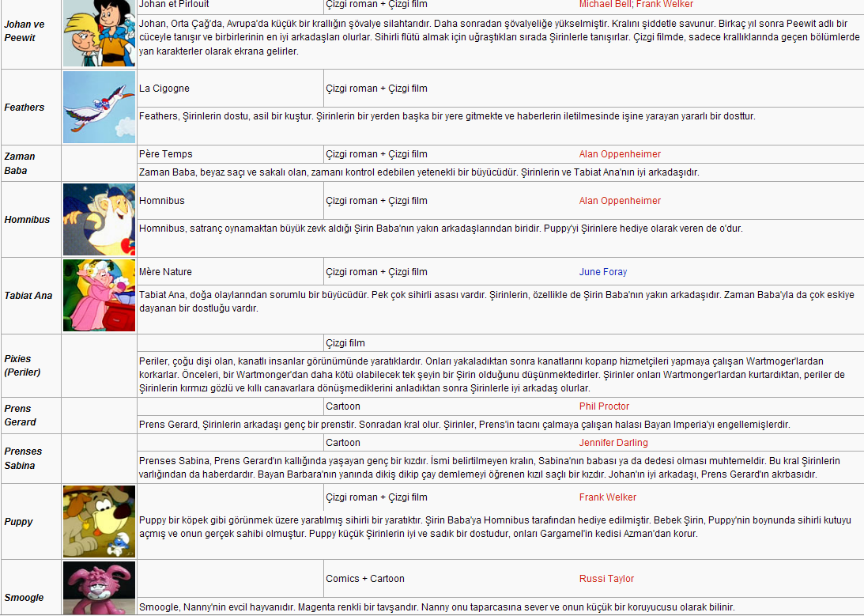
Task: Open Alan Oppenheimer link in Homnibus row
Action: [620, 201]
